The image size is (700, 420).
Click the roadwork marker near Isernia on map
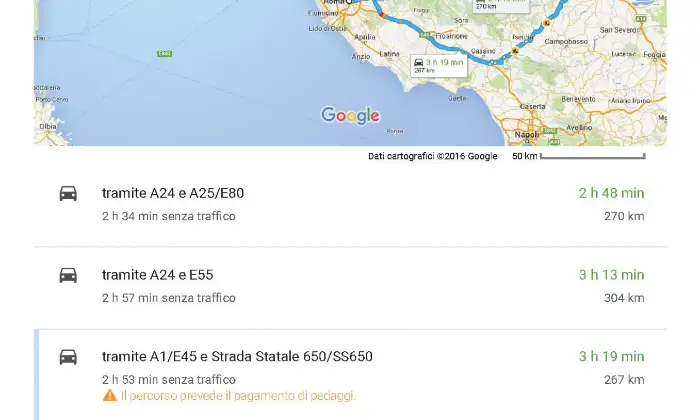pos(547,22)
